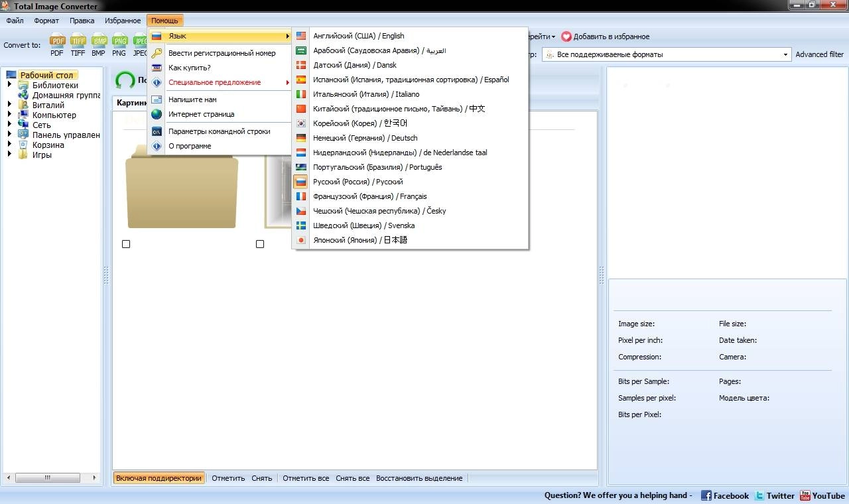Tick the checkbox under the folder thumbnail
849x504 pixels.
(126, 244)
